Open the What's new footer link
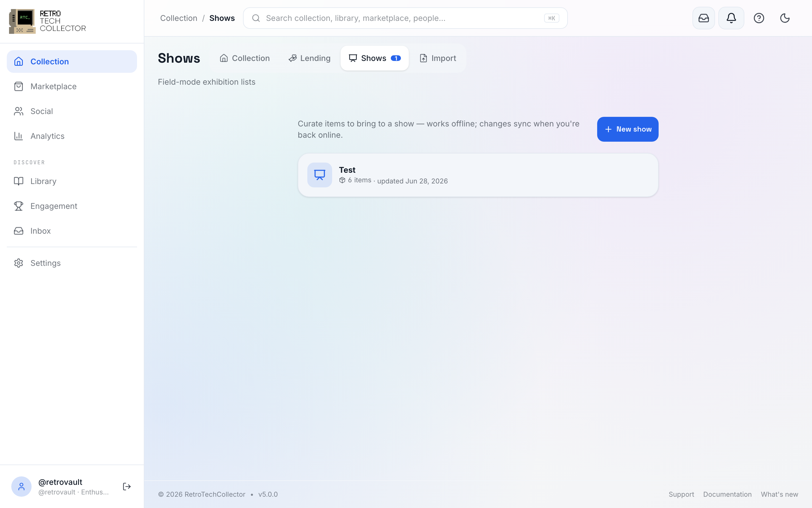Image resolution: width=812 pixels, height=508 pixels. coord(779,494)
